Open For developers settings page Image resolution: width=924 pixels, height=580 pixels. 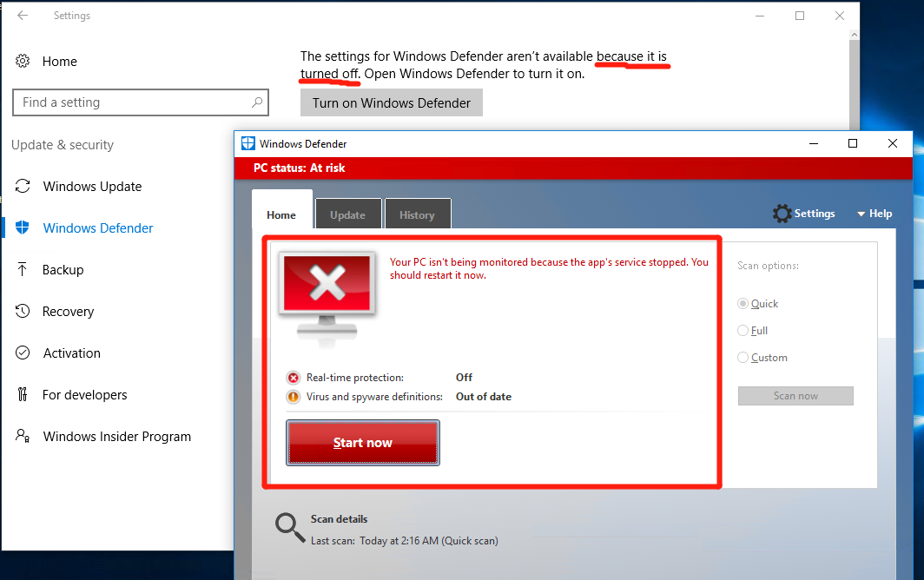coord(85,395)
